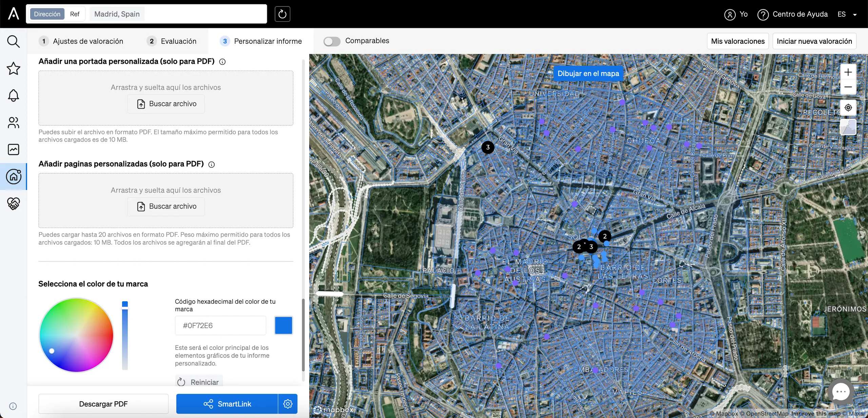Click the refresh icon beside address field
The height and width of the screenshot is (418, 868).
click(x=282, y=14)
